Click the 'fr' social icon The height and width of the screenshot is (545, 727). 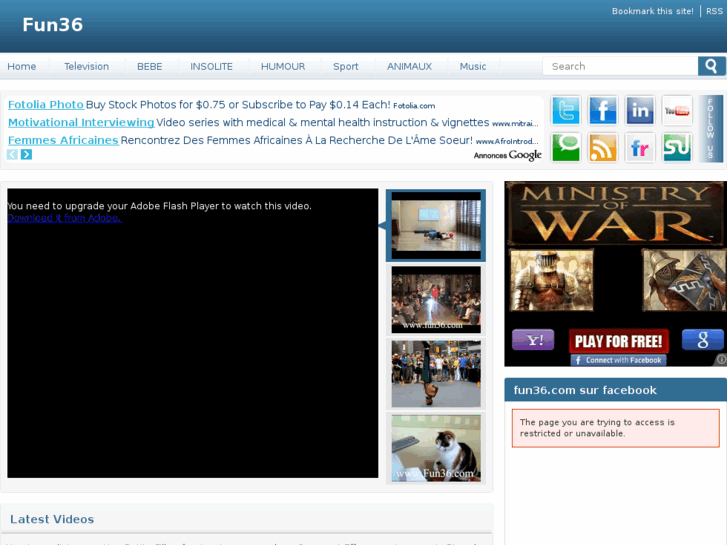[640, 148]
